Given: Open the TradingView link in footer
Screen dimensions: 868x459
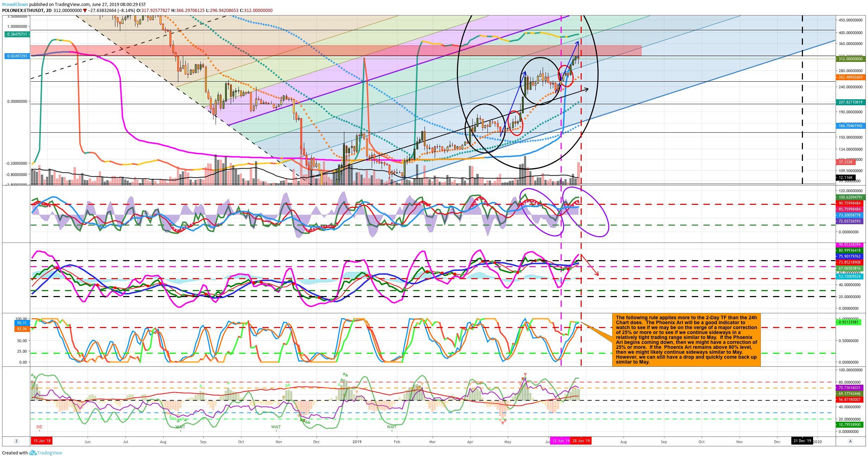Looking at the screenshot, I should click(x=50, y=453).
